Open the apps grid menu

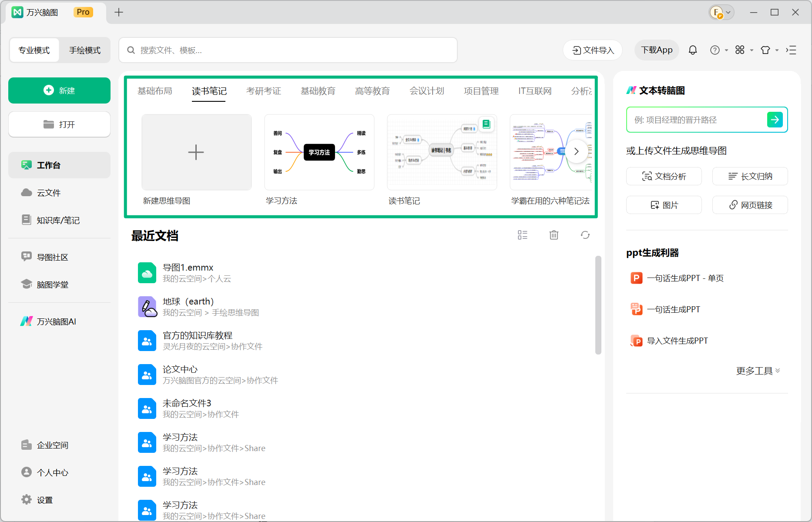pos(744,50)
